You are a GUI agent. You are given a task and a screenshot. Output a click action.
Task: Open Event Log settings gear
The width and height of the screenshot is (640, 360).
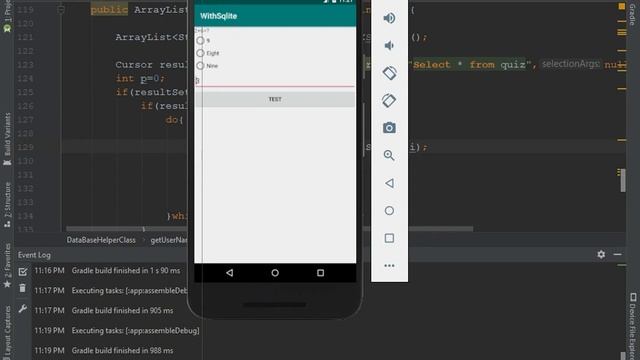(x=601, y=255)
